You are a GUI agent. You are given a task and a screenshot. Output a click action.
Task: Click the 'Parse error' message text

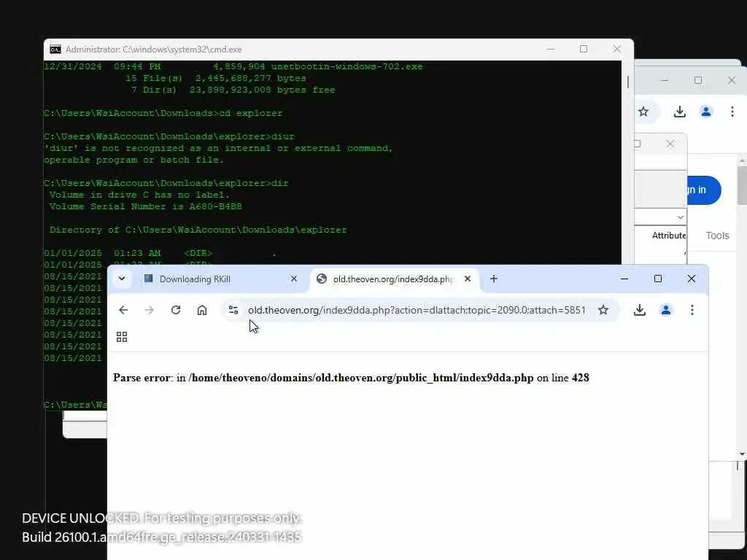point(351,378)
